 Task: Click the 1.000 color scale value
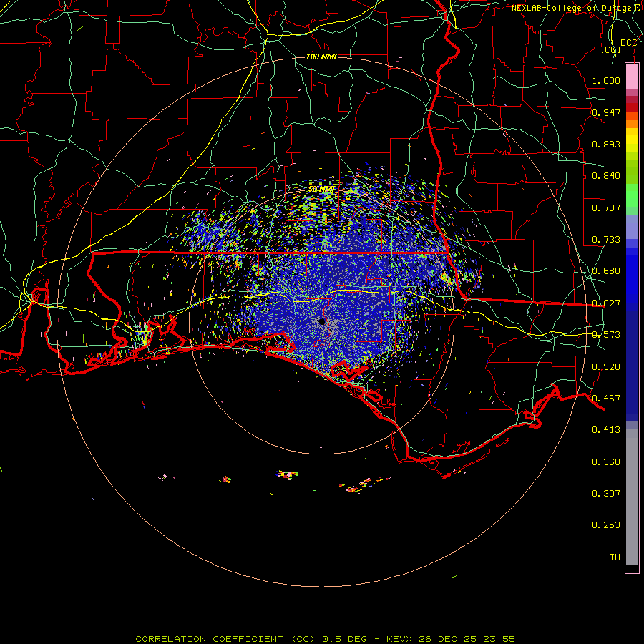pos(606,80)
